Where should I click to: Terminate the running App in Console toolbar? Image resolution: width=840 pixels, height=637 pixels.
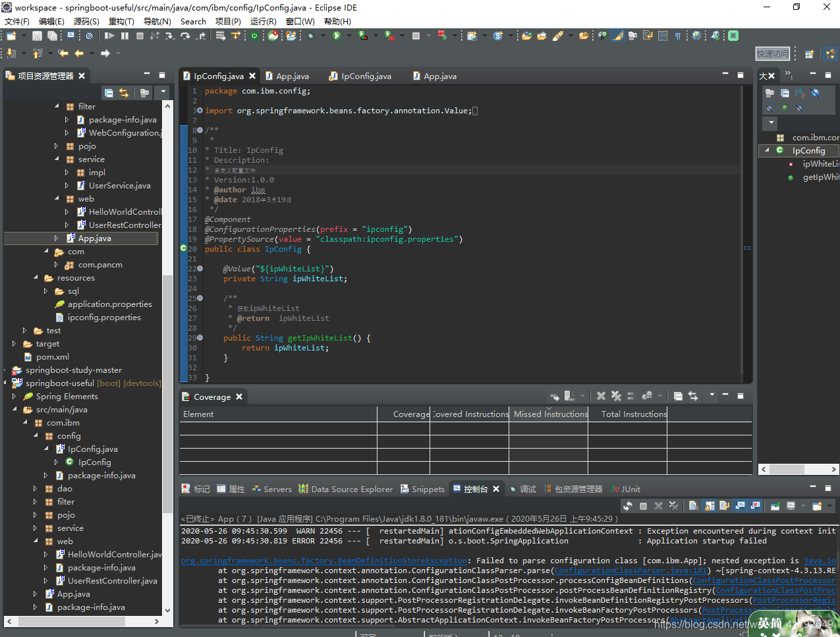point(643,505)
